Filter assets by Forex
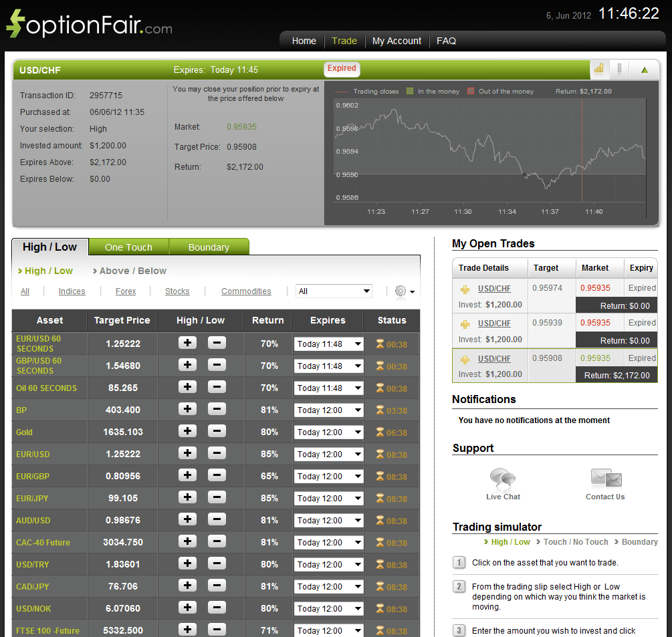 (x=126, y=291)
